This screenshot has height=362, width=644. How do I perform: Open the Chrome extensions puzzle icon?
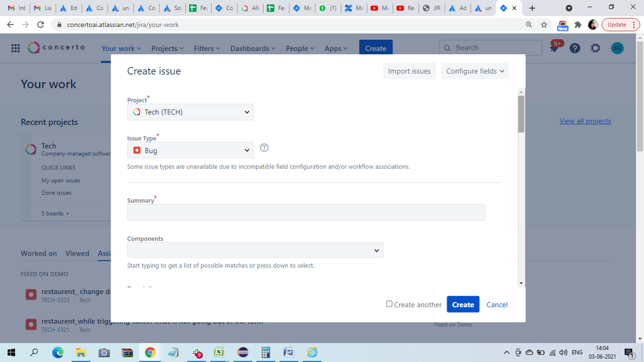coord(578,24)
